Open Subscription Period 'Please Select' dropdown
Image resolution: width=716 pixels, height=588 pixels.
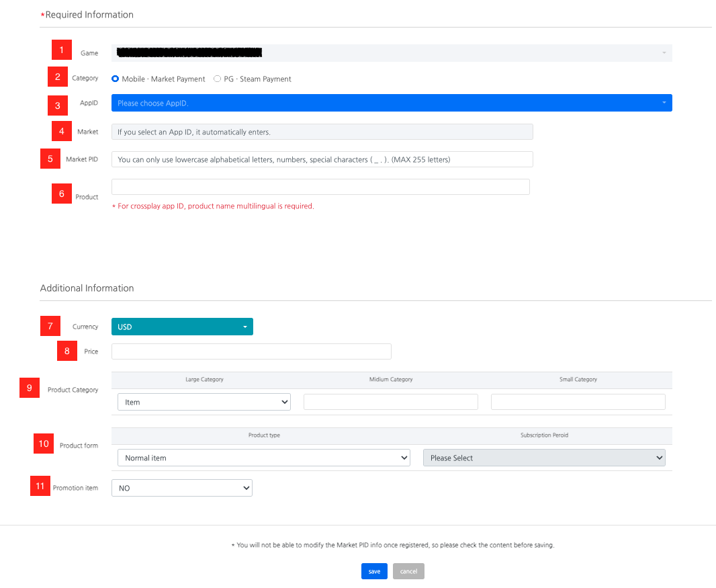coord(544,458)
